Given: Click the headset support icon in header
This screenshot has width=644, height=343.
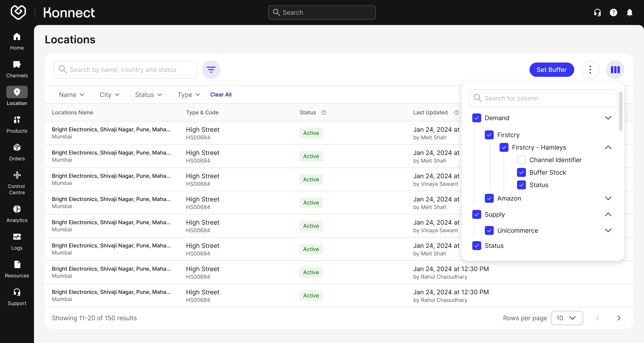Looking at the screenshot, I should click(x=597, y=13).
